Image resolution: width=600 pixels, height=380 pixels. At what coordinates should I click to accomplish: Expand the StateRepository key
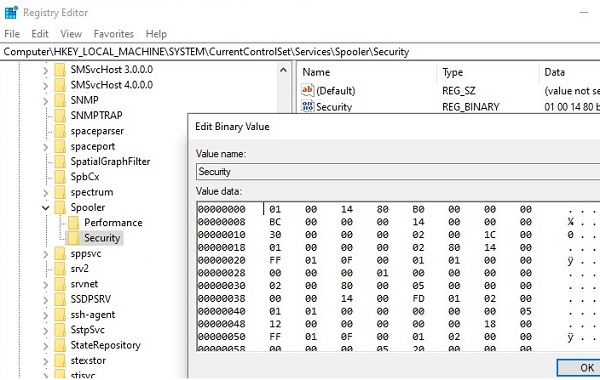[x=46, y=346]
